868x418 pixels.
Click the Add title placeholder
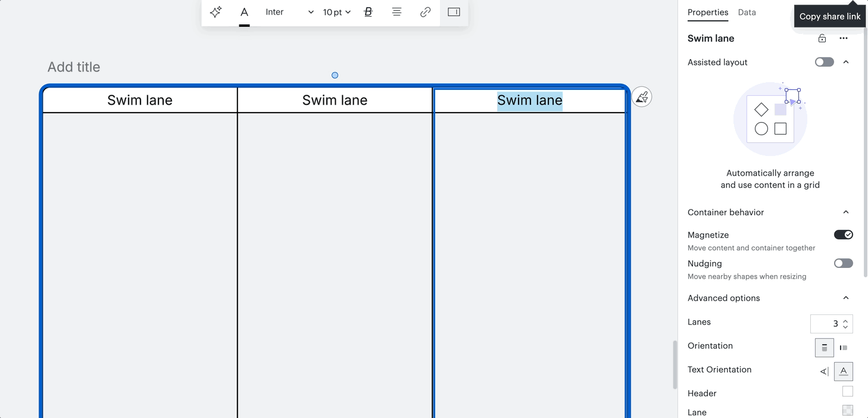[x=74, y=67]
